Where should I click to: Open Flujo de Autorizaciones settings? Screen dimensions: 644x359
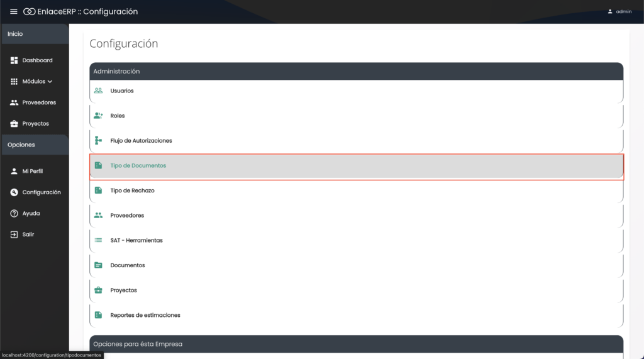point(141,141)
